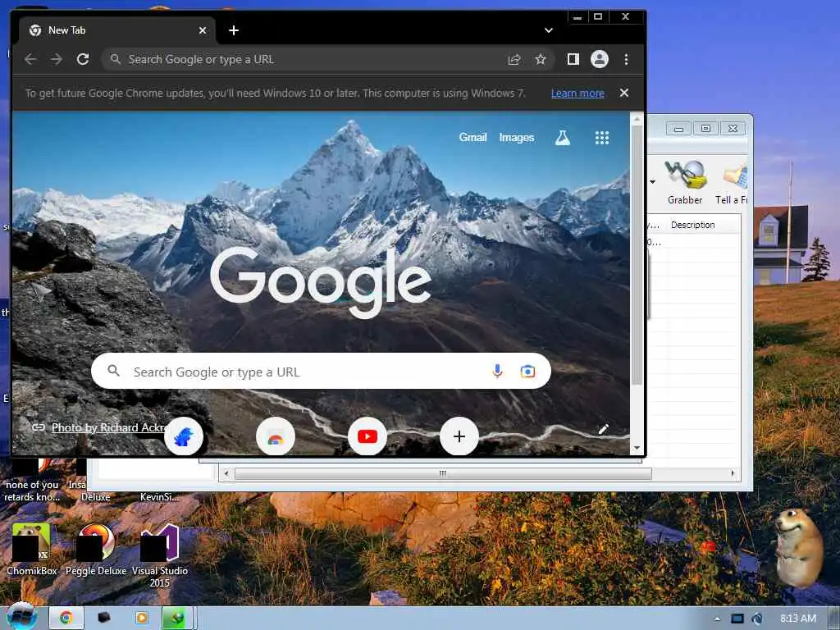Viewport: 840px width, 630px height.
Task: Open the YouTube shortcut
Action: [x=367, y=436]
